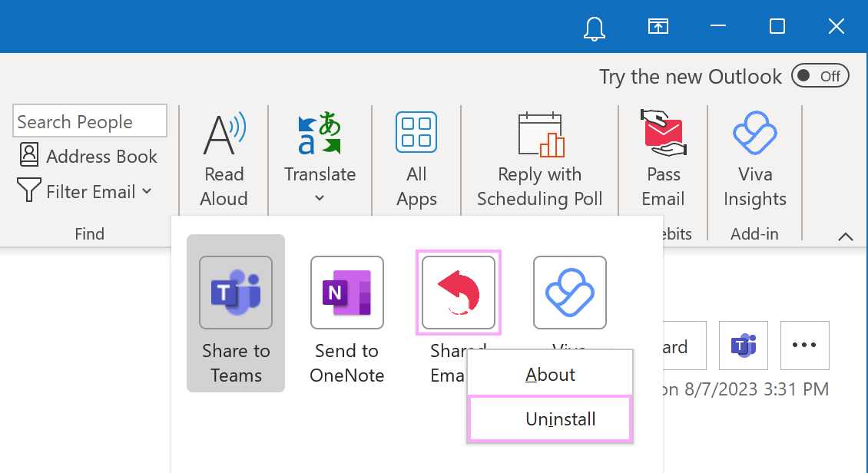Click the Translate icon
Image resolution: width=868 pixels, height=473 pixels.
coord(320,133)
